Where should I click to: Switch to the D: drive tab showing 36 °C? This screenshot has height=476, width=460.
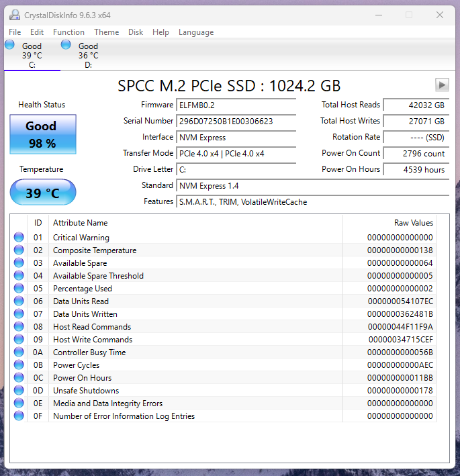click(89, 55)
